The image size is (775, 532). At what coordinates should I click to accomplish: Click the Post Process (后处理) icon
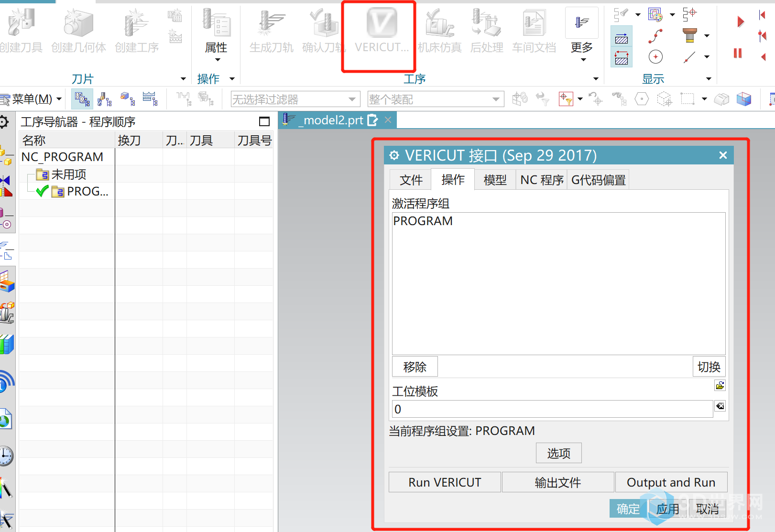[x=486, y=23]
